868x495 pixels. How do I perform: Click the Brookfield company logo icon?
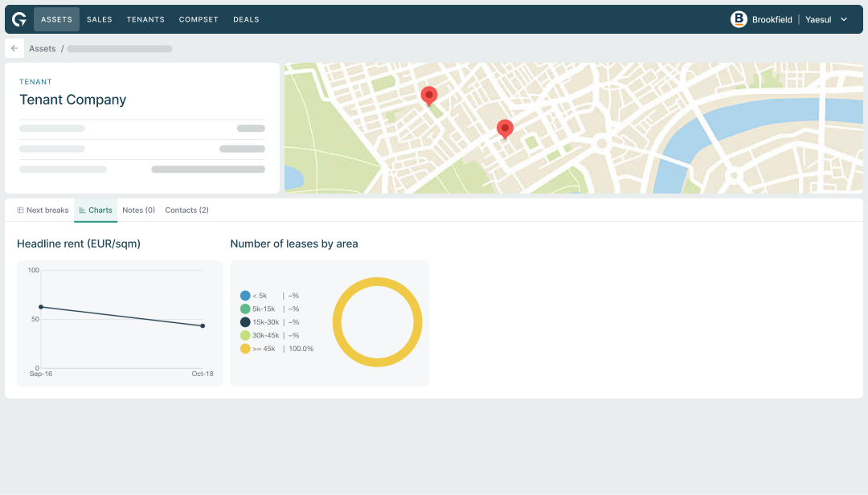(x=739, y=19)
